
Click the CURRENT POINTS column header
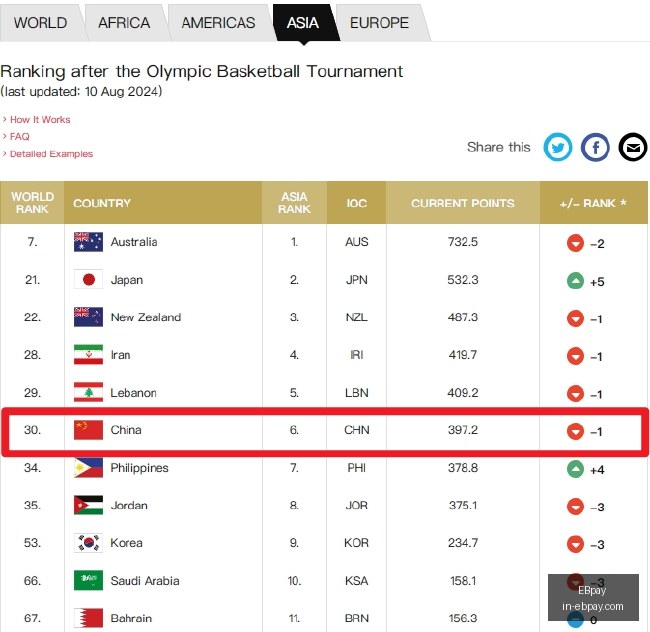463,203
